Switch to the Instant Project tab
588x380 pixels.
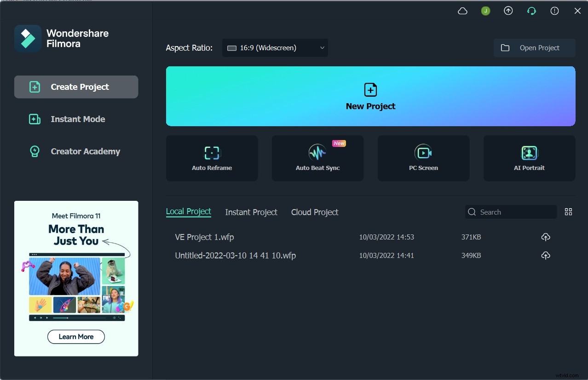tap(251, 212)
